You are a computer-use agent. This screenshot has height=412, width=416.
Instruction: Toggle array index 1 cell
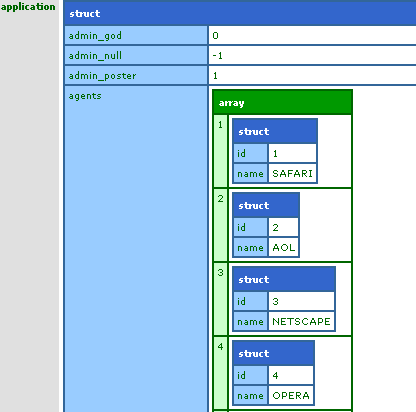coord(221,151)
